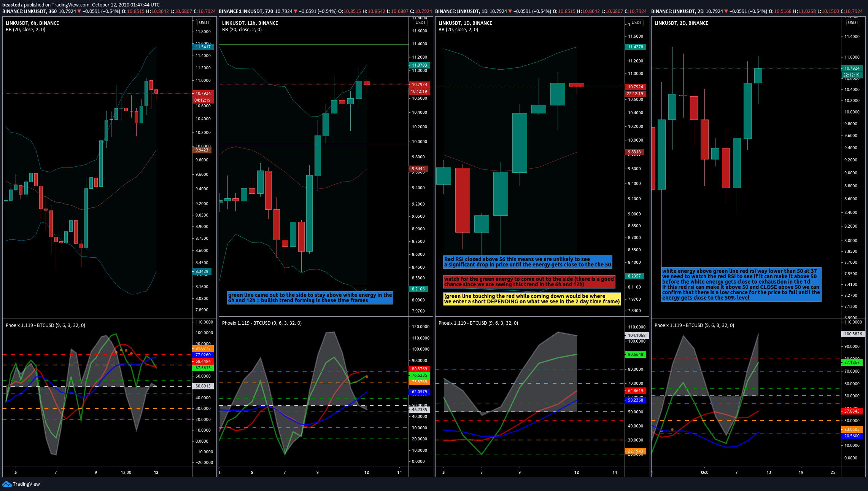Screen dimensions: 868x491
Task: Click the blue 58.2368 tag in 1D indicator
Action: coord(636,400)
